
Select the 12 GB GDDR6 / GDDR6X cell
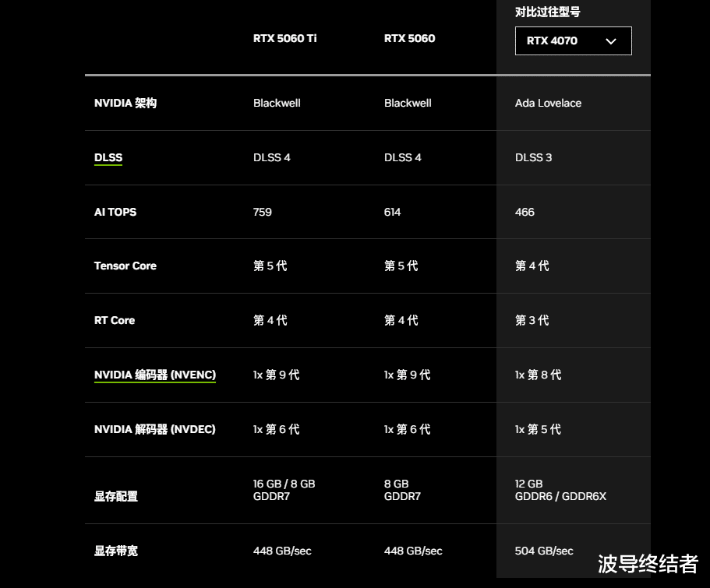(560, 490)
